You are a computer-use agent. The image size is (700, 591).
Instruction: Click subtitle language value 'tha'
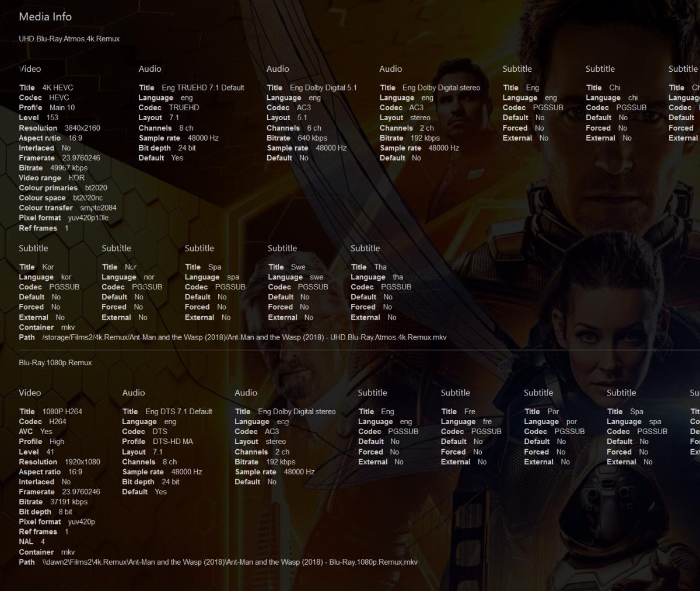click(x=398, y=277)
